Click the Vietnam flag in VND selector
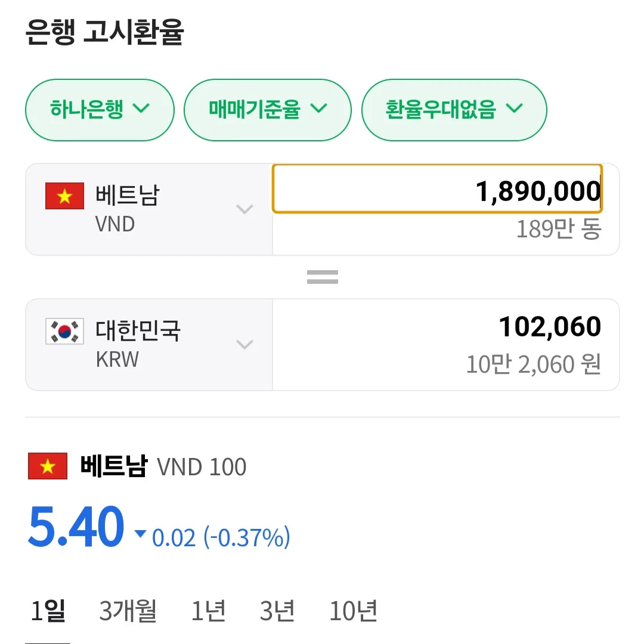This screenshot has height=644, width=644. (x=64, y=196)
